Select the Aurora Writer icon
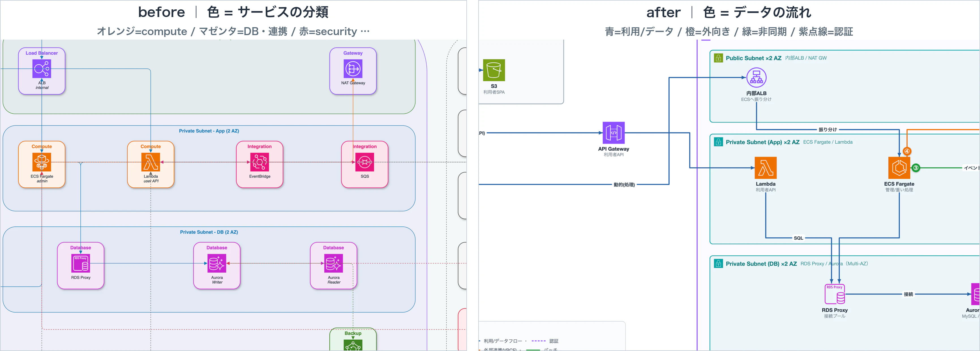The width and height of the screenshot is (980, 351). tap(217, 264)
